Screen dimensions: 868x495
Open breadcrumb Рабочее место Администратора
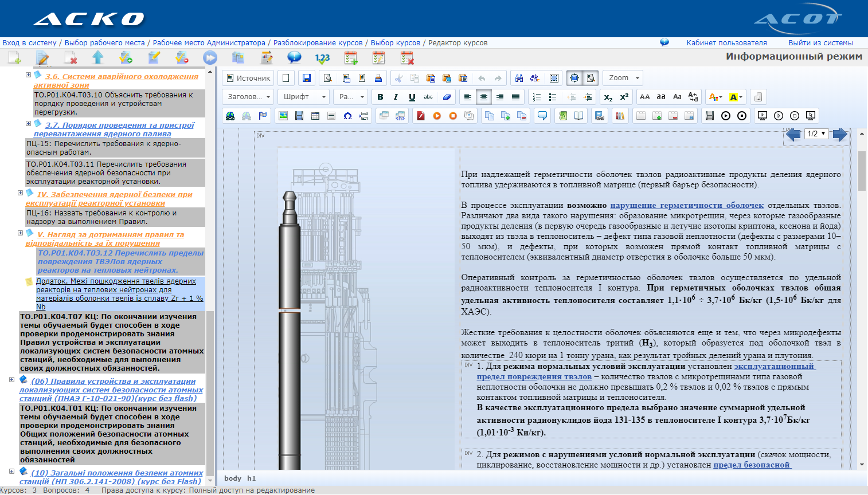click(x=209, y=43)
